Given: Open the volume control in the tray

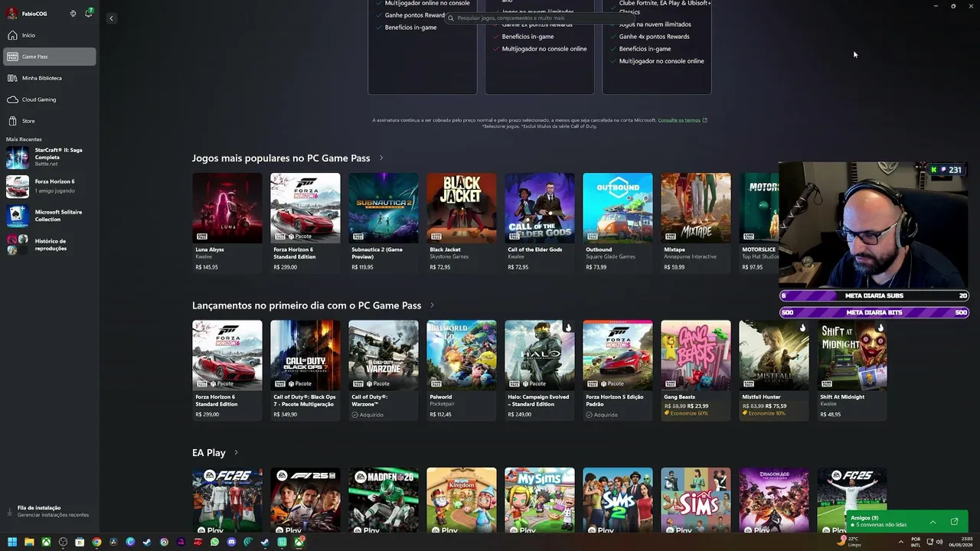Looking at the screenshot, I should [x=939, y=542].
